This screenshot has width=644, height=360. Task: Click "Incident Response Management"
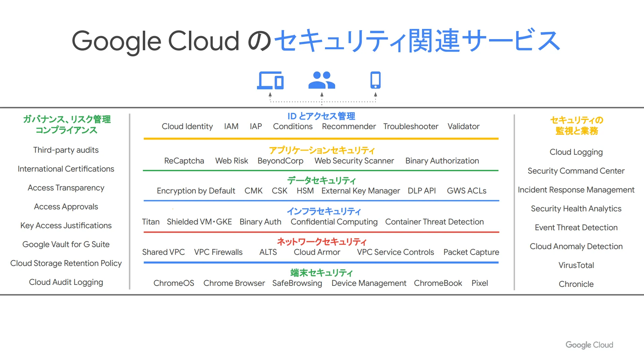coord(576,190)
